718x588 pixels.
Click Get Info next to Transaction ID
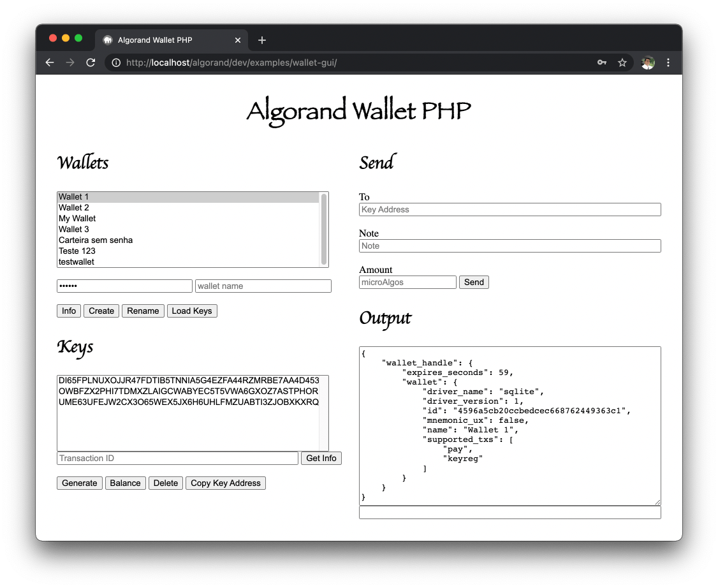321,458
